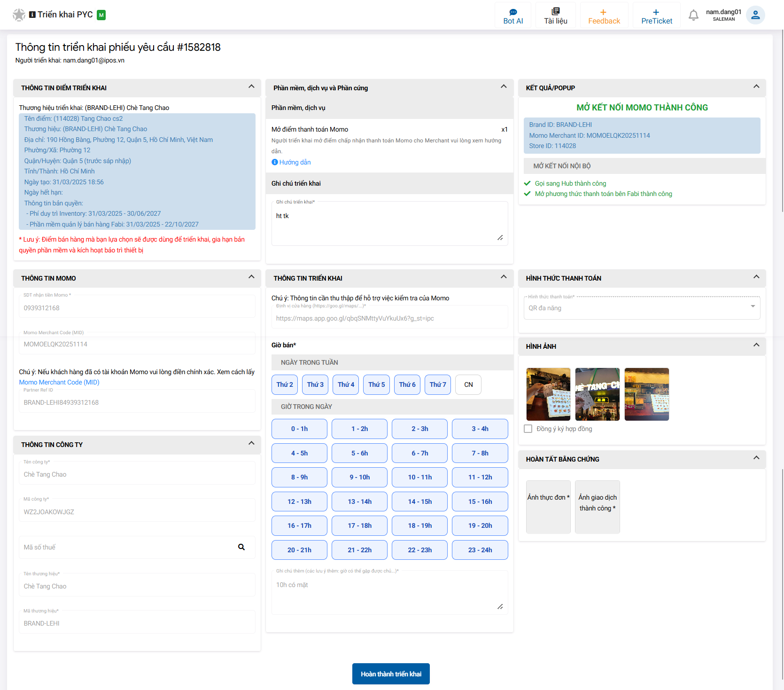
Task: Collapse the Thông tin công ty panel
Action: coord(251,444)
